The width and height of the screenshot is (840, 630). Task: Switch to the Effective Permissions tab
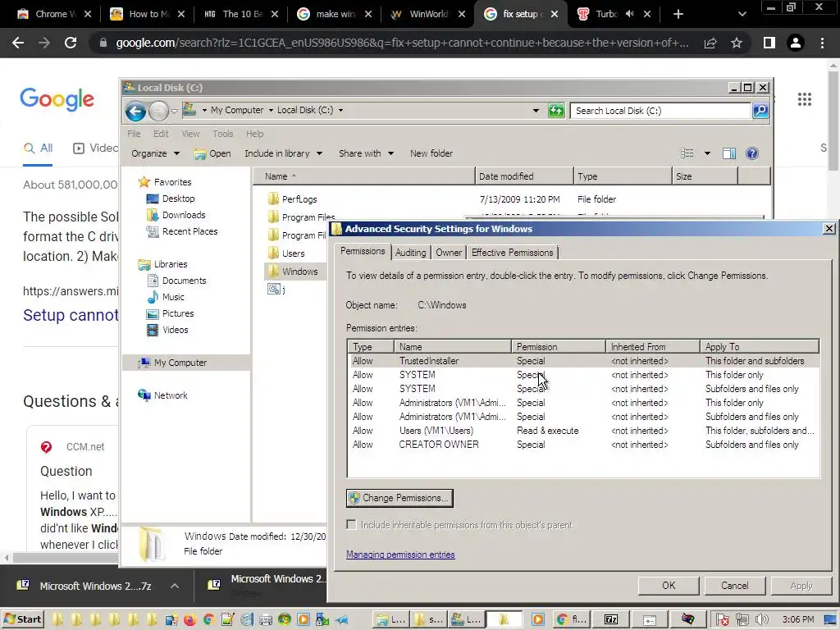512,253
